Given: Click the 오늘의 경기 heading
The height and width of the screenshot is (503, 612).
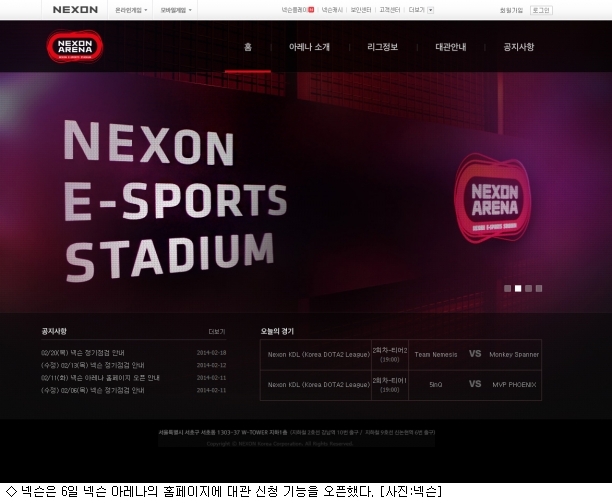Looking at the screenshot, I should click(278, 331).
